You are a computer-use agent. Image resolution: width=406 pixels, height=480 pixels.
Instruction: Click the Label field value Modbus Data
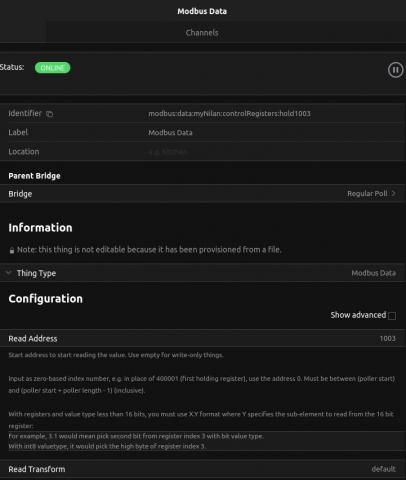(170, 133)
